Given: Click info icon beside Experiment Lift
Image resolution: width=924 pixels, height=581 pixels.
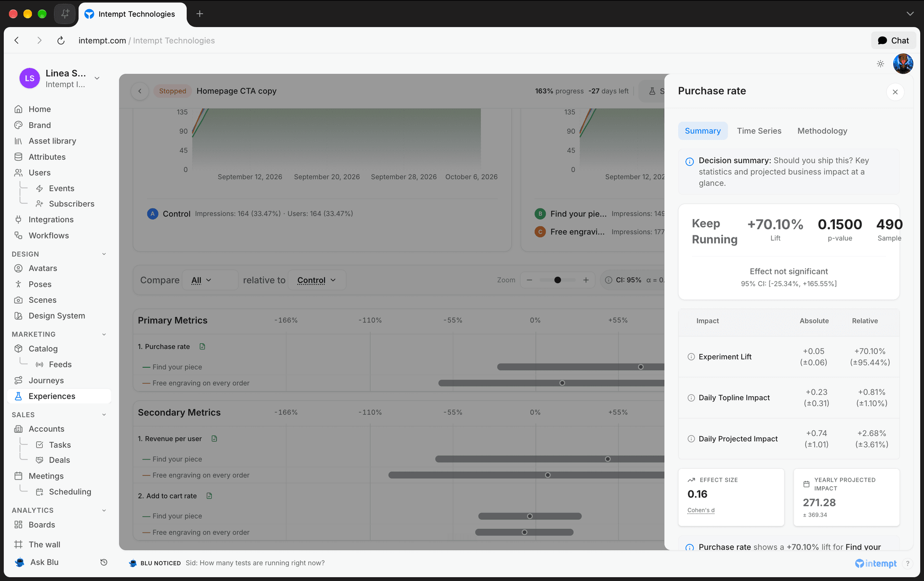Looking at the screenshot, I should tap(691, 357).
